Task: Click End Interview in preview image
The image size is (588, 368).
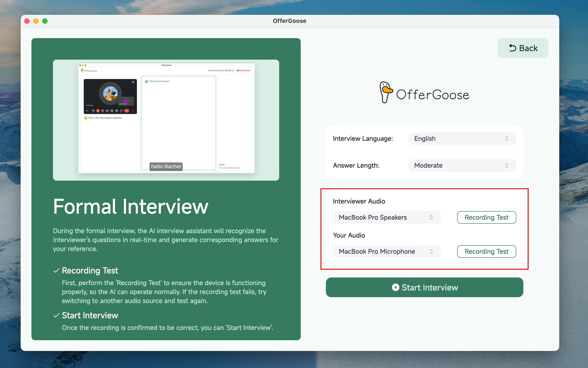Action: tap(244, 71)
